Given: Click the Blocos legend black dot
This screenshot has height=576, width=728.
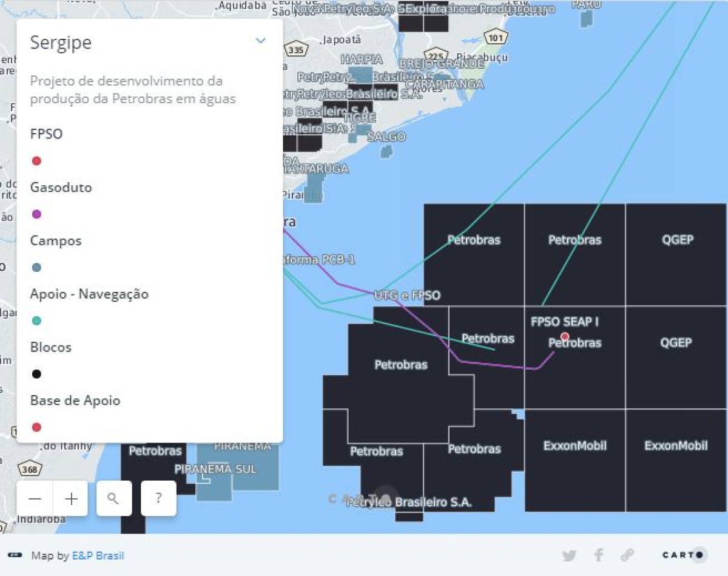Looking at the screenshot, I should pyautogui.click(x=36, y=374).
